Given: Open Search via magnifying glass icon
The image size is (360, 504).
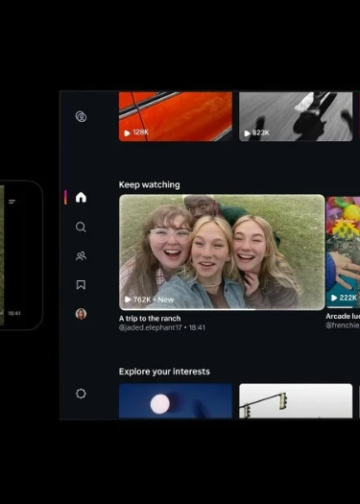Looking at the screenshot, I should (x=81, y=227).
